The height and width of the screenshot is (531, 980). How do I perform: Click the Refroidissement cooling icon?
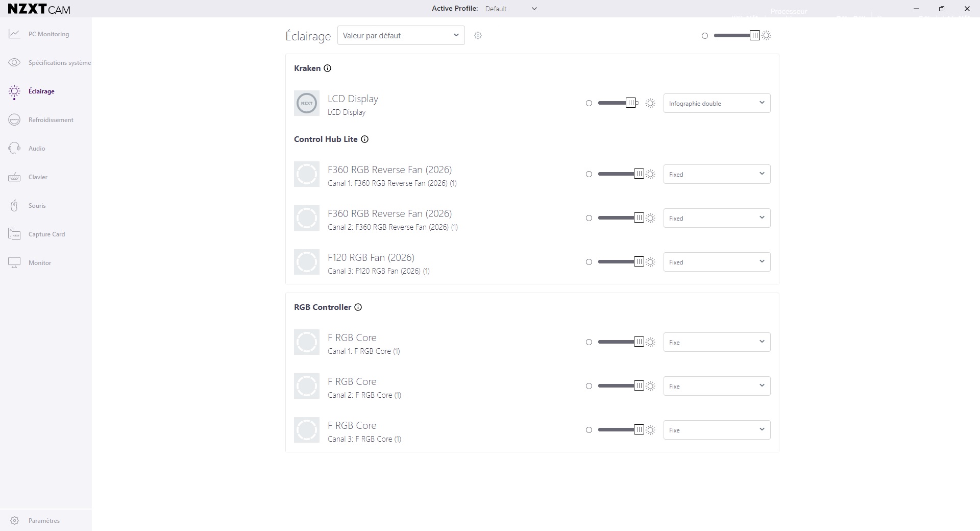(x=14, y=120)
